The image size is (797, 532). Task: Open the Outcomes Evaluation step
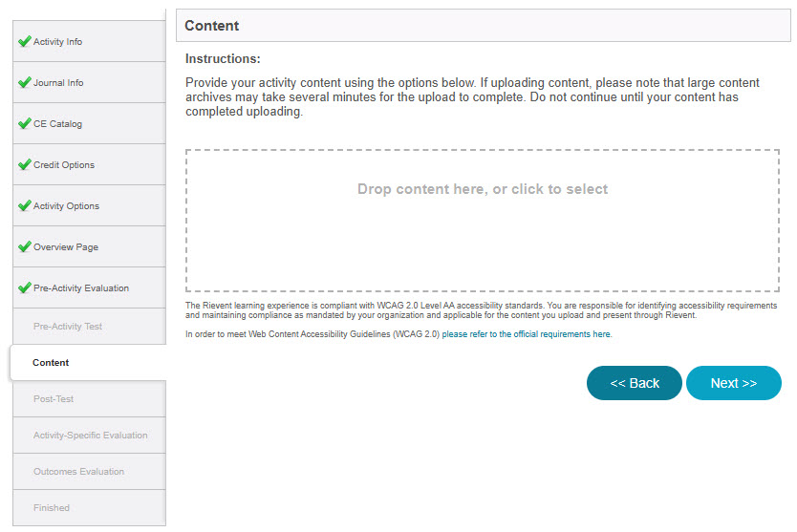tap(89, 472)
